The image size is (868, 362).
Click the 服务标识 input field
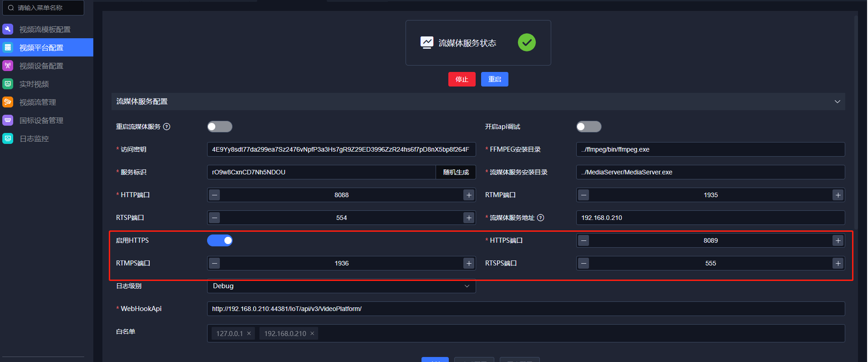(322, 172)
